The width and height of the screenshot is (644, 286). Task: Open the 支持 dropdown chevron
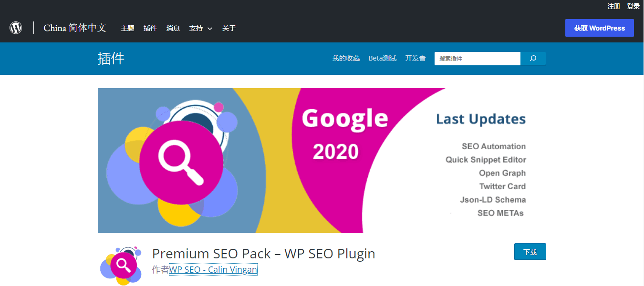coord(210,28)
